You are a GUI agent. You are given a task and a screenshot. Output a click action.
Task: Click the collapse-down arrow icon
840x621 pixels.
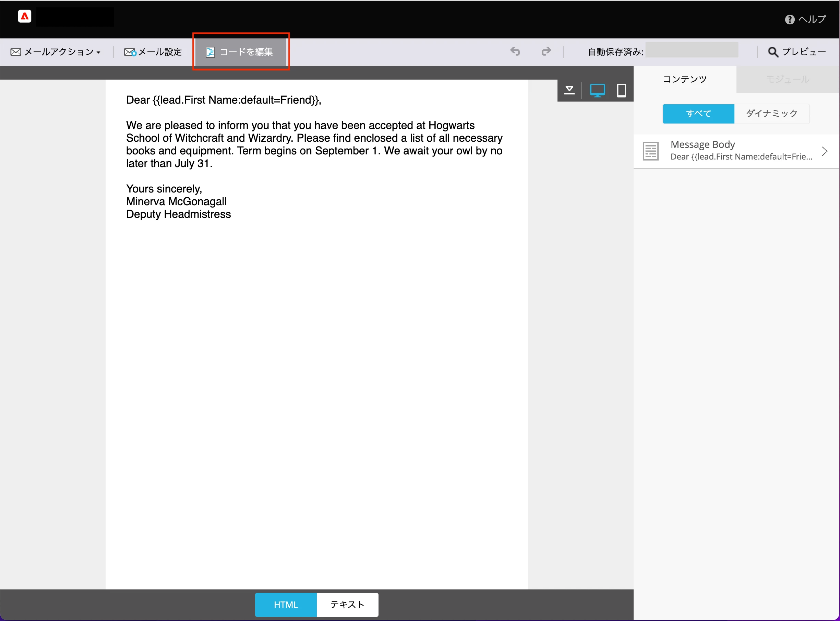coord(569,90)
